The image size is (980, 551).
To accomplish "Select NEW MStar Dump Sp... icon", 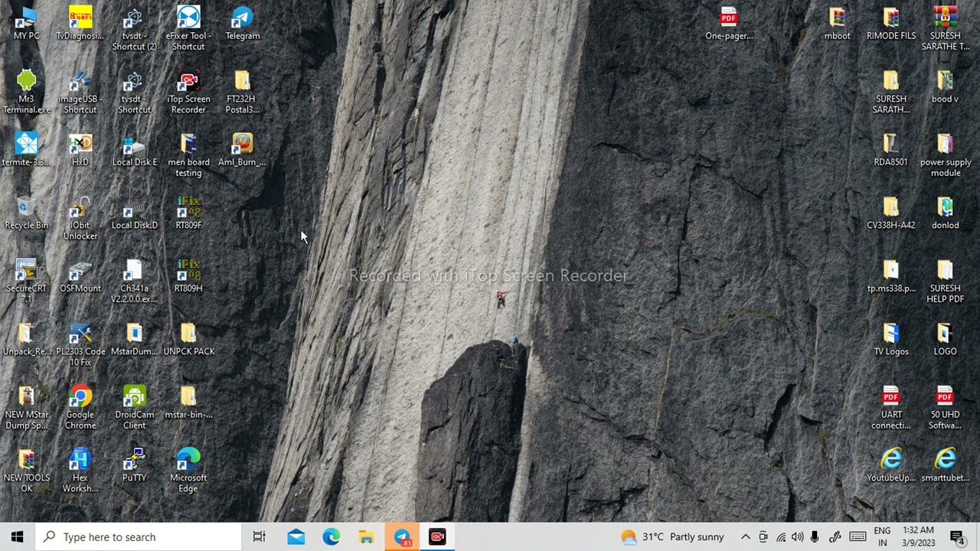I will (x=26, y=408).
